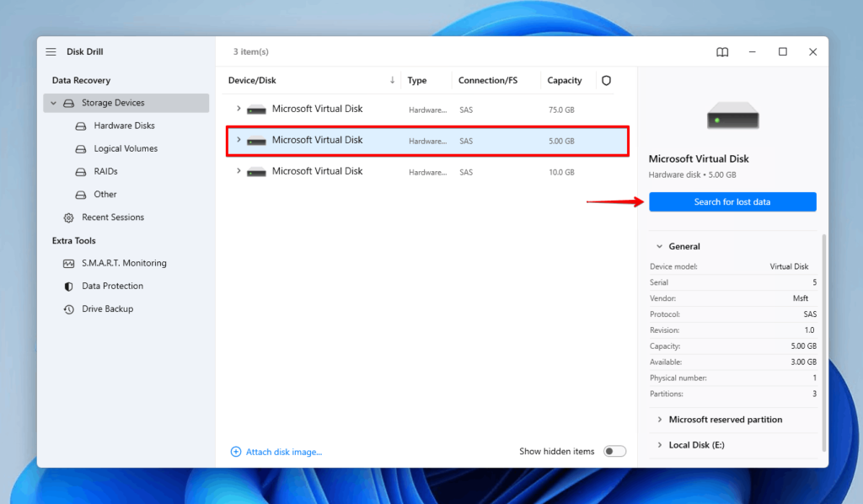Click the shield icon column header
Image resolution: width=863 pixels, height=504 pixels.
(607, 80)
